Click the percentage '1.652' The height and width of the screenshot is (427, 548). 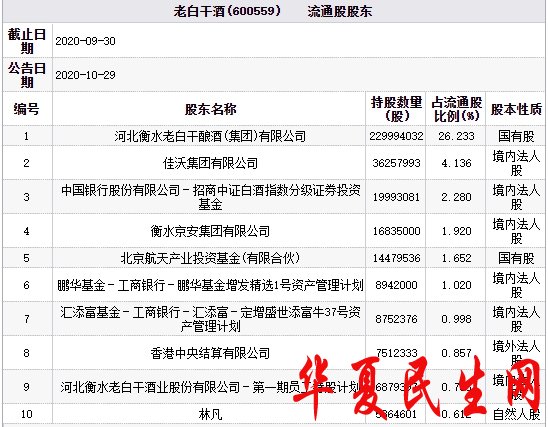coord(456,258)
